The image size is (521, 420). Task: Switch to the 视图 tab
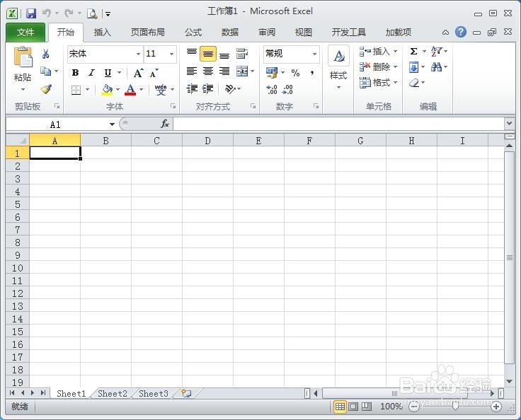click(304, 33)
